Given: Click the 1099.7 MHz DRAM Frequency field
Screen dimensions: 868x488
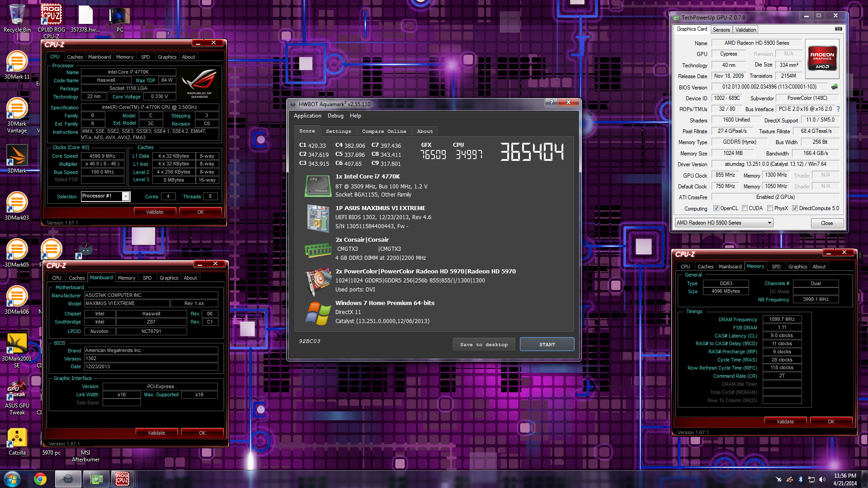Looking at the screenshot, I should (x=782, y=319).
